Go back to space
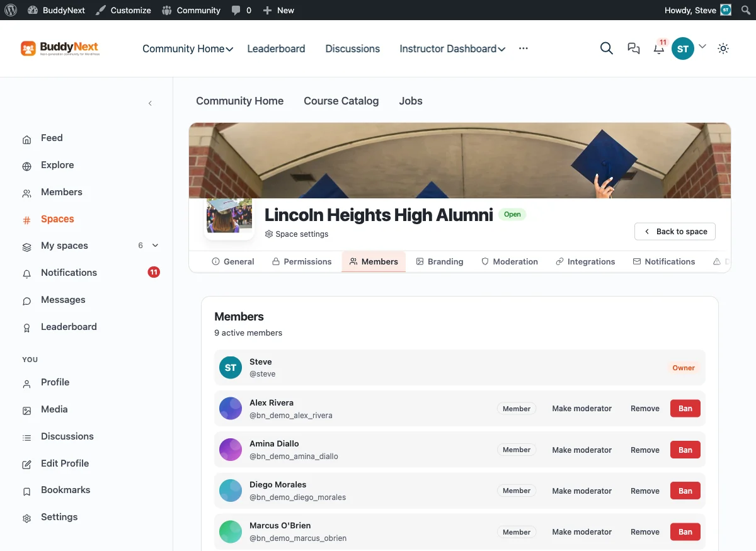 tap(675, 232)
